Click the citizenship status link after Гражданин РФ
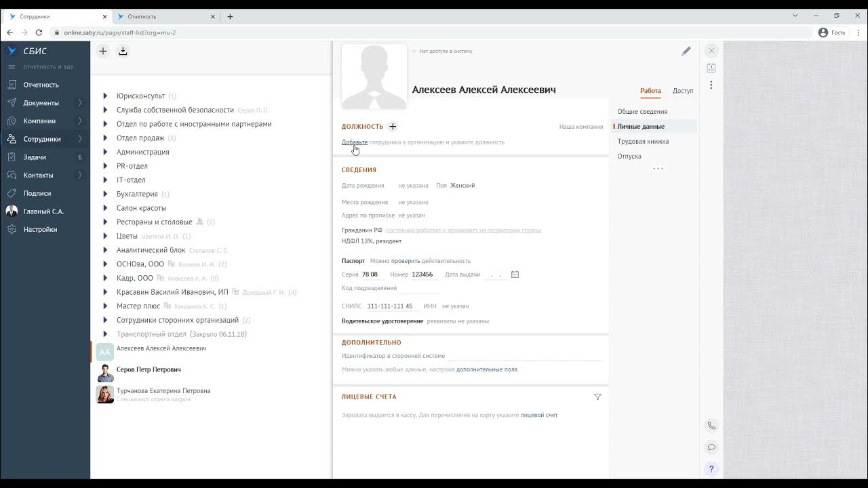Image resolution: width=868 pixels, height=488 pixels. (x=463, y=230)
